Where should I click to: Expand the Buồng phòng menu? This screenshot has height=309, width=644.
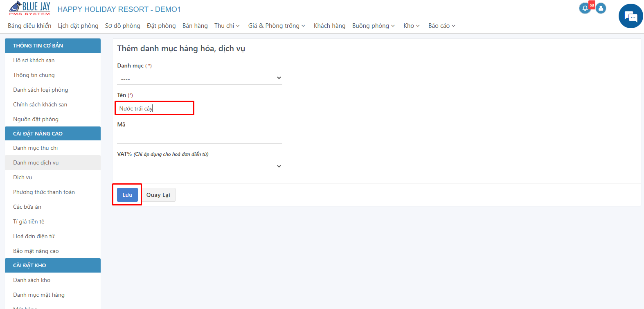click(374, 26)
